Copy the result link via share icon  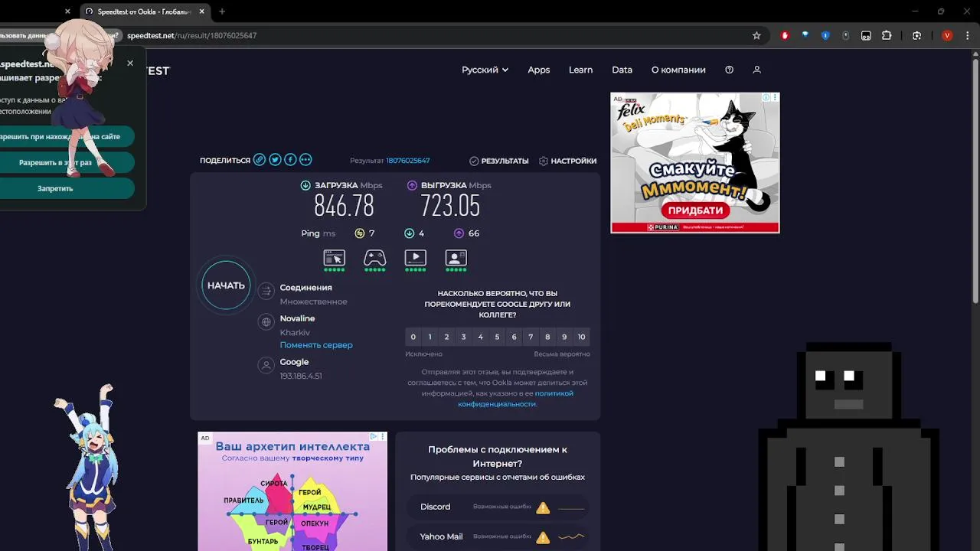pos(260,160)
